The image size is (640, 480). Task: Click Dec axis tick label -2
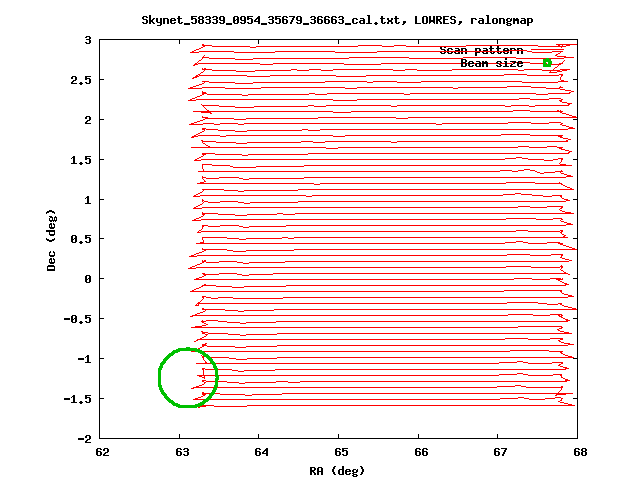[84, 439]
